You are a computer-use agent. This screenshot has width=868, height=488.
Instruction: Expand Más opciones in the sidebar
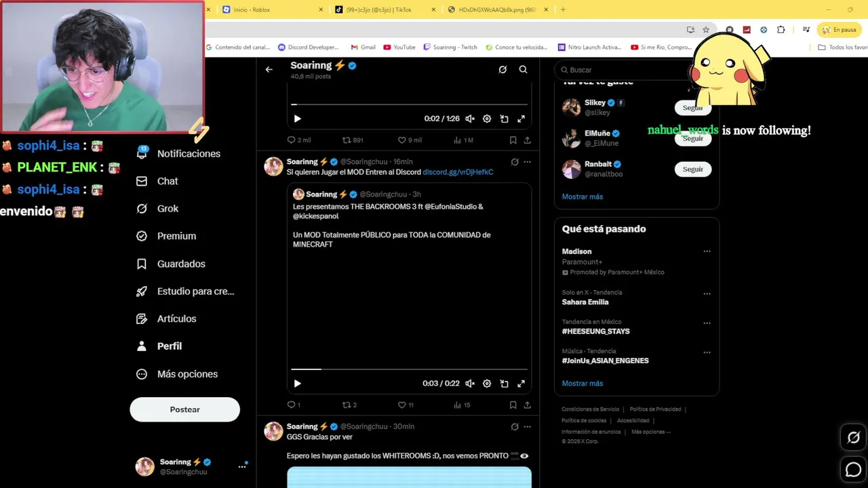point(177,374)
